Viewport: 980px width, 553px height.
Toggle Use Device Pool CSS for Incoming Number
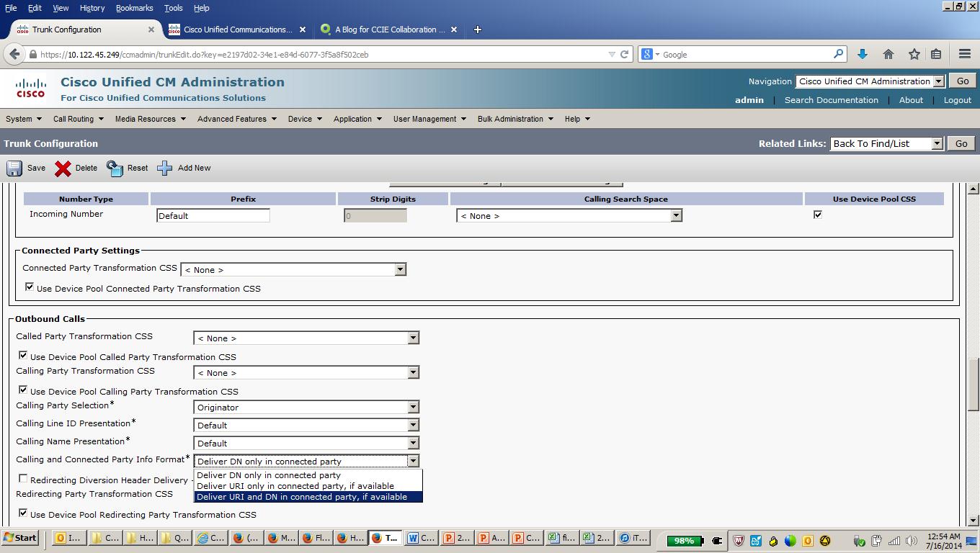(817, 215)
